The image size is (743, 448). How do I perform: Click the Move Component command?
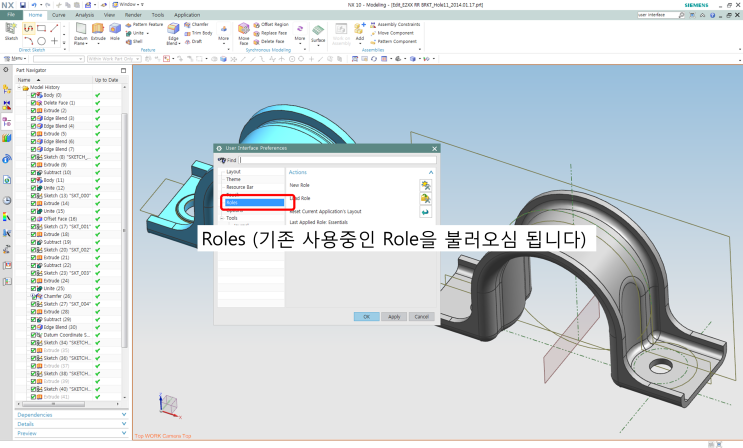click(392, 33)
